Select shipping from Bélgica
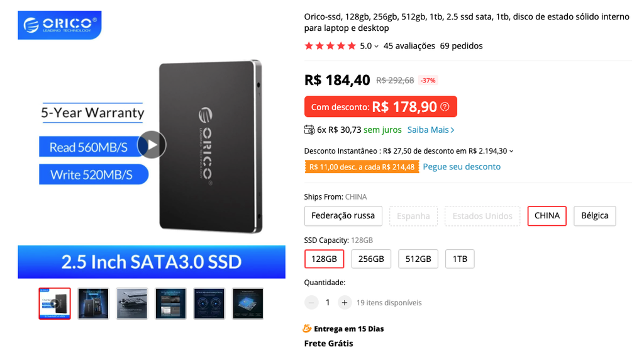This screenshot has width=644, height=350. (595, 216)
